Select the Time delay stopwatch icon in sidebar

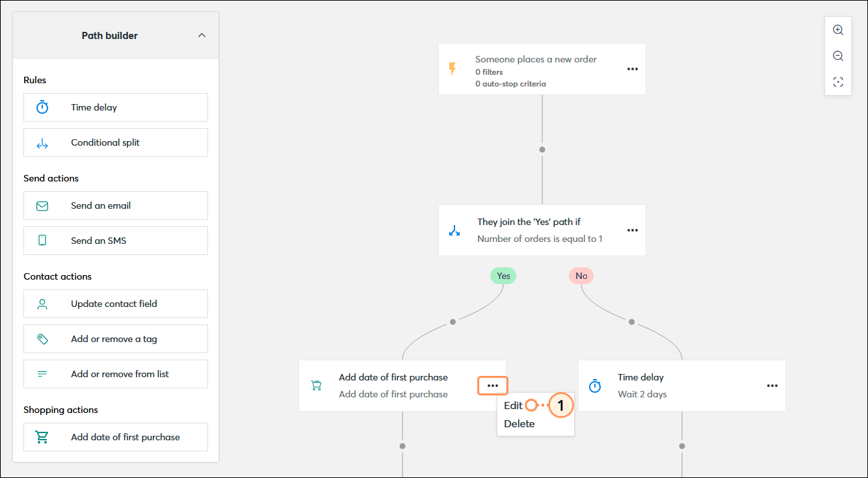pyautogui.click(x=42, y=107)
